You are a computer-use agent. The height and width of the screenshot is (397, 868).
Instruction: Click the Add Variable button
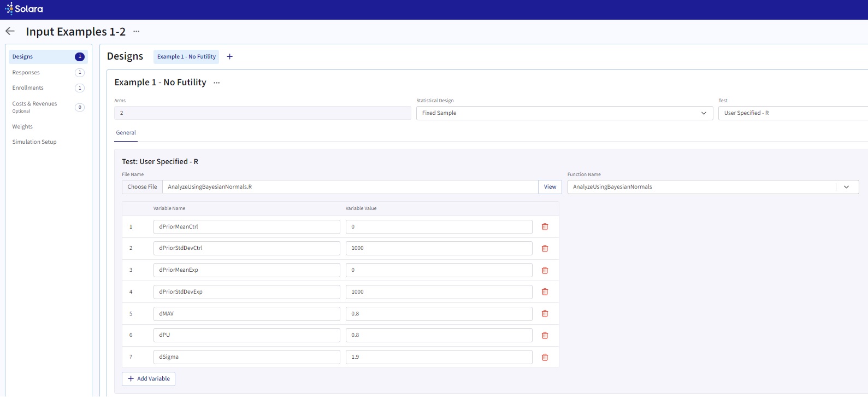point(149,379)
